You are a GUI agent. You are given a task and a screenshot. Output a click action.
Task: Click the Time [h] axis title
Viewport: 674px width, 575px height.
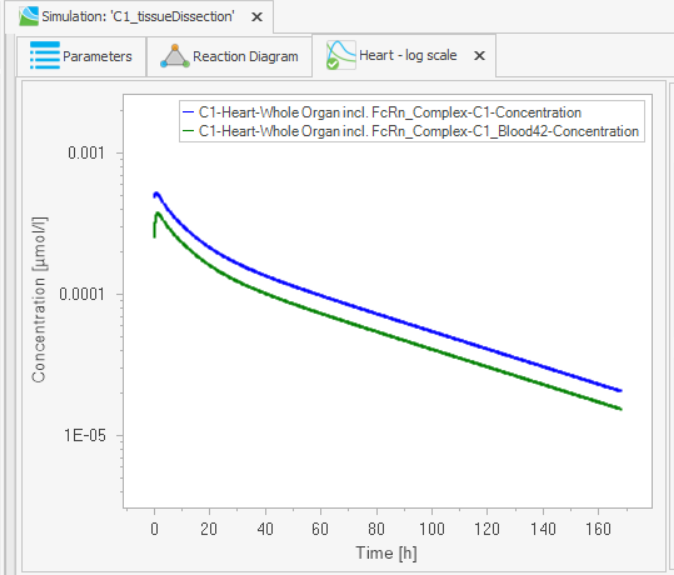tap(386, 553)
